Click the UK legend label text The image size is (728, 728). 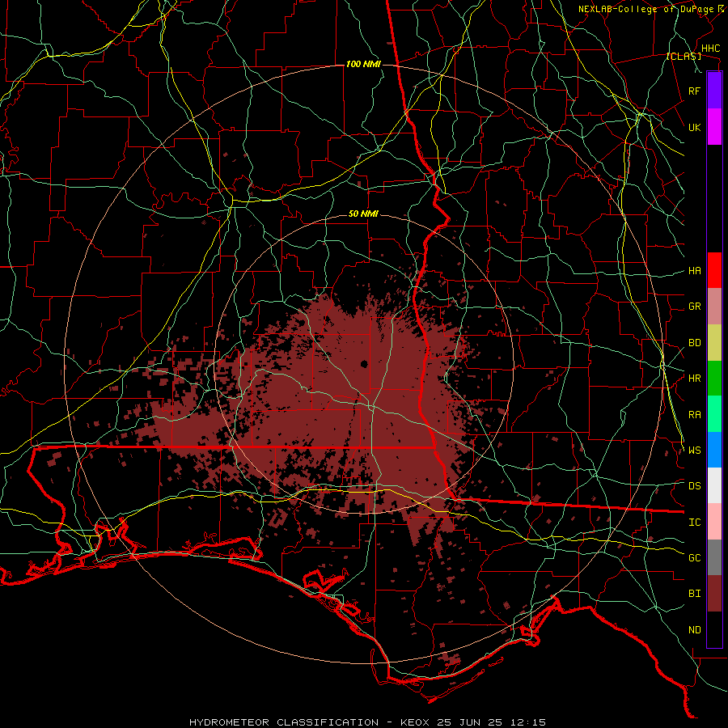point(695,127)
